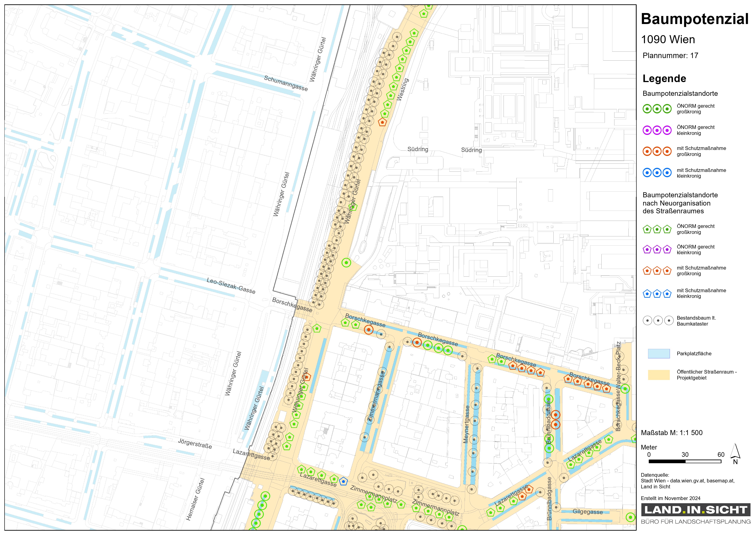Click the purple circle icons in the legend

coord(657,130)
